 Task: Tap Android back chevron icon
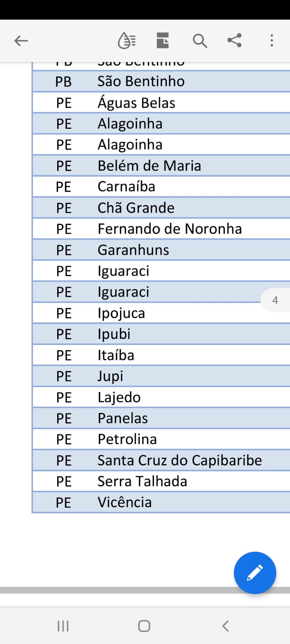(x=226, y=626)
